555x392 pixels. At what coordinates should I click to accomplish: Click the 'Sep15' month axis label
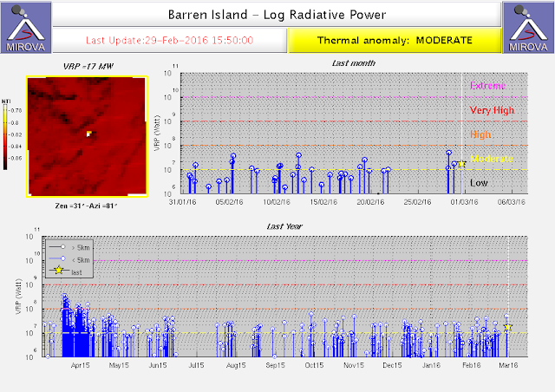pos(275,365)
